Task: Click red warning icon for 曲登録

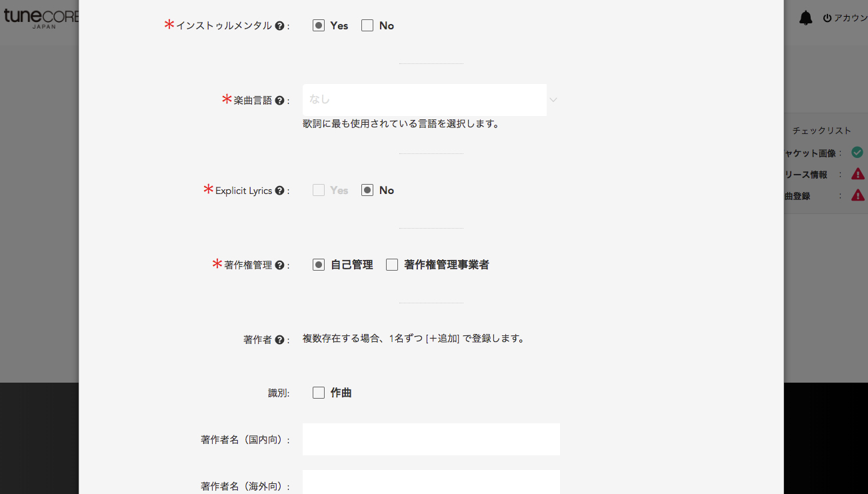Action: point(857,195)
